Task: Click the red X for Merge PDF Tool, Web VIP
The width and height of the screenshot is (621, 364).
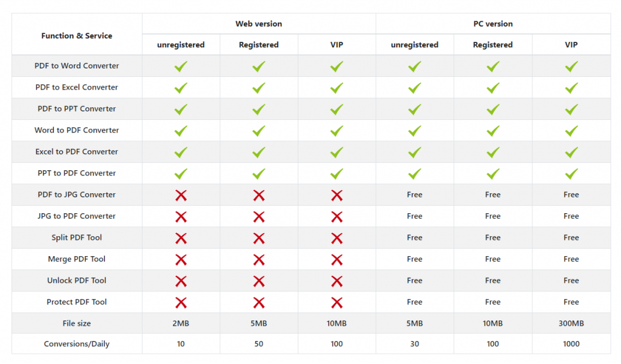Action: point(337,259)
